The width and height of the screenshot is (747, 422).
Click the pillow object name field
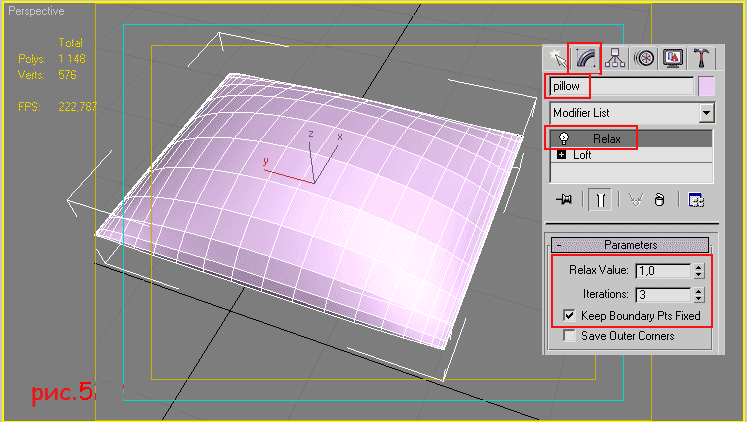pyautogui.click(x=620, y=86)
